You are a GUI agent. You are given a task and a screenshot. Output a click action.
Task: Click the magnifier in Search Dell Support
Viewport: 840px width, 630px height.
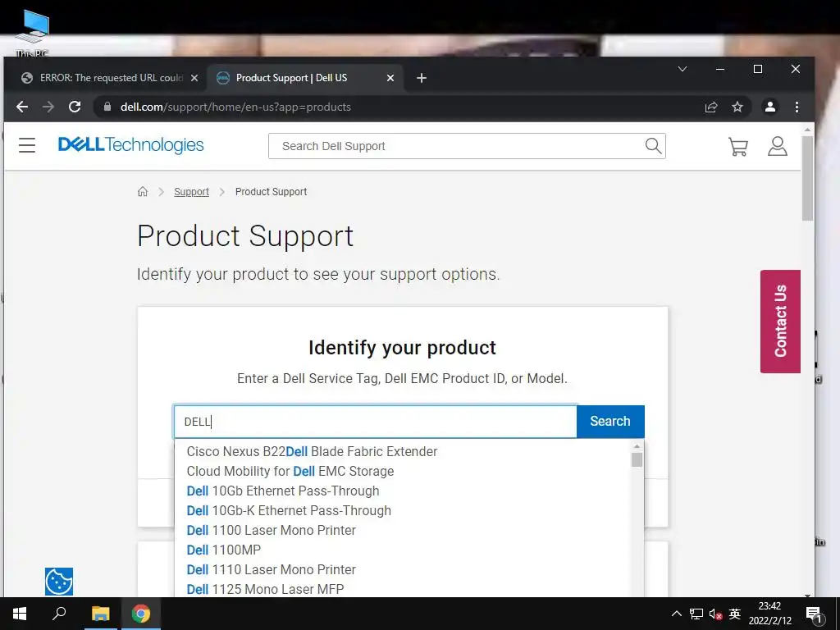pos(653,146)
